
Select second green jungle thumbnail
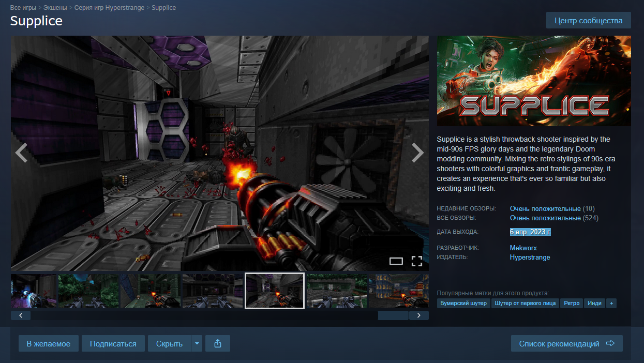click(x=88, y=291)
